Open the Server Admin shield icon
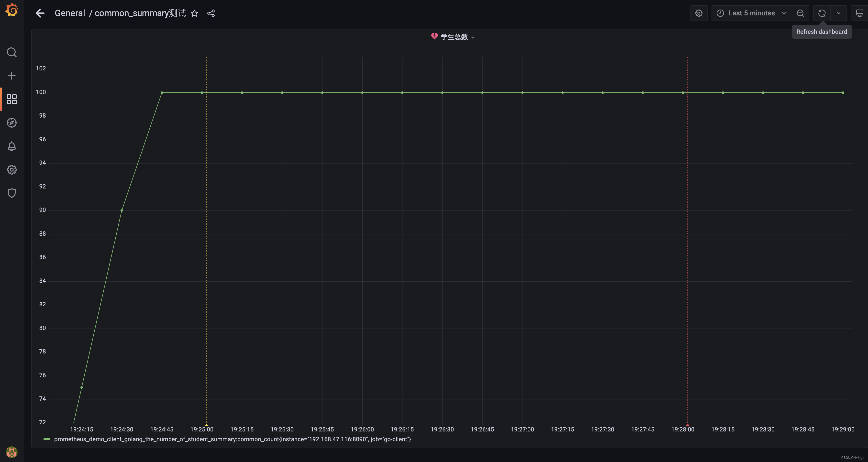Viewport: 868px width, 462px height. tap(11, 193)
